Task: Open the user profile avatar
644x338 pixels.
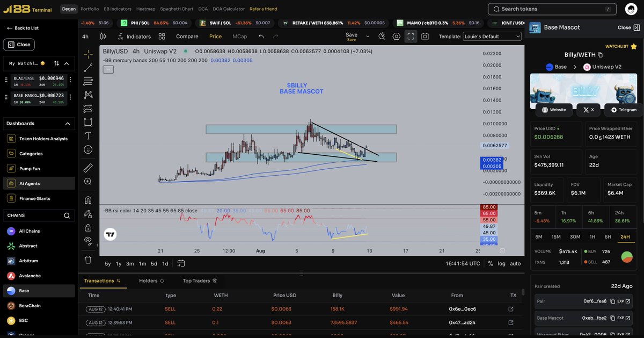Action: [631, 9]
